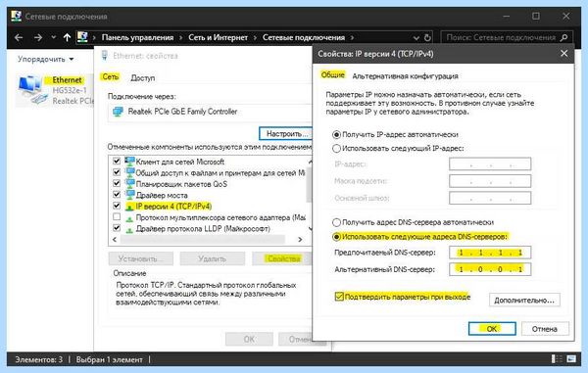Open the 'Доступ' tab
588x373 pixels.
tap(142, 78)
